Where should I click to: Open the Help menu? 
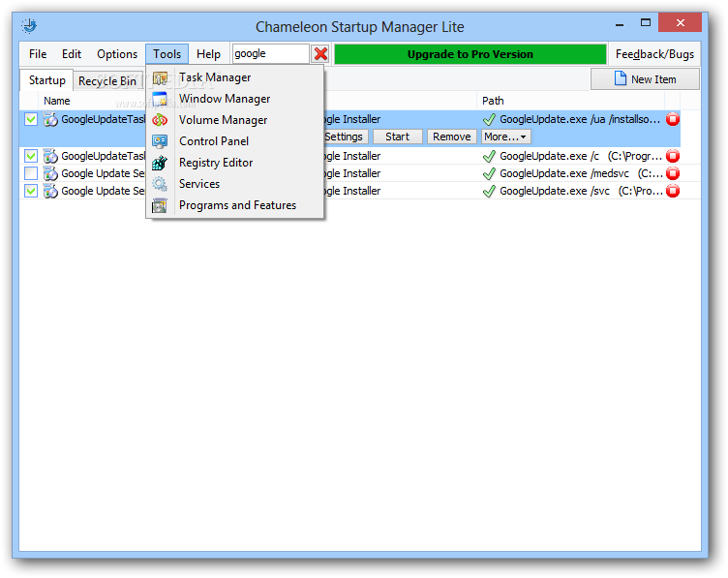(208, 54)
